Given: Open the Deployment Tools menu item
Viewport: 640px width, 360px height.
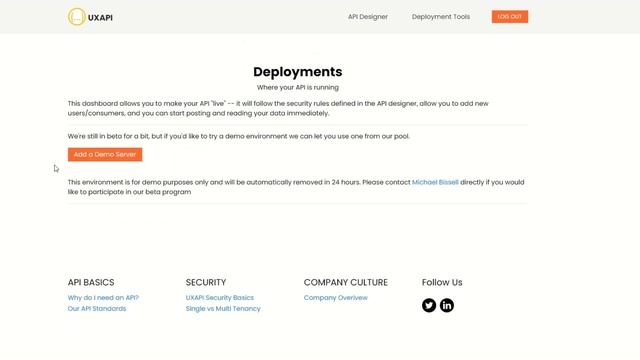Looking at the screenshot, I should 441,17.
